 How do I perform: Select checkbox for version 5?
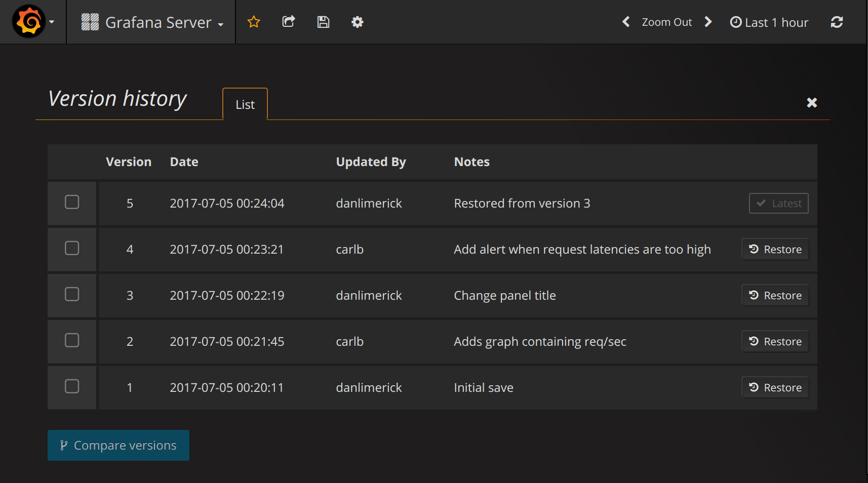point(72,202)
